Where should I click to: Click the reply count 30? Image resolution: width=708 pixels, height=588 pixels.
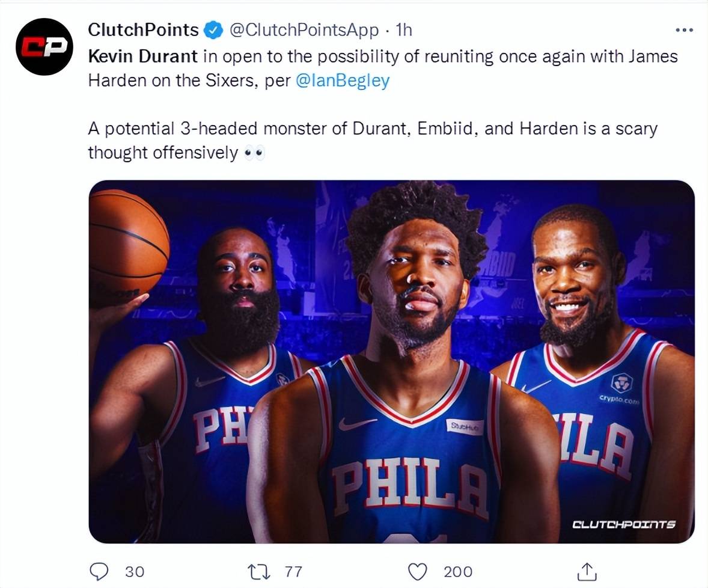135,572
